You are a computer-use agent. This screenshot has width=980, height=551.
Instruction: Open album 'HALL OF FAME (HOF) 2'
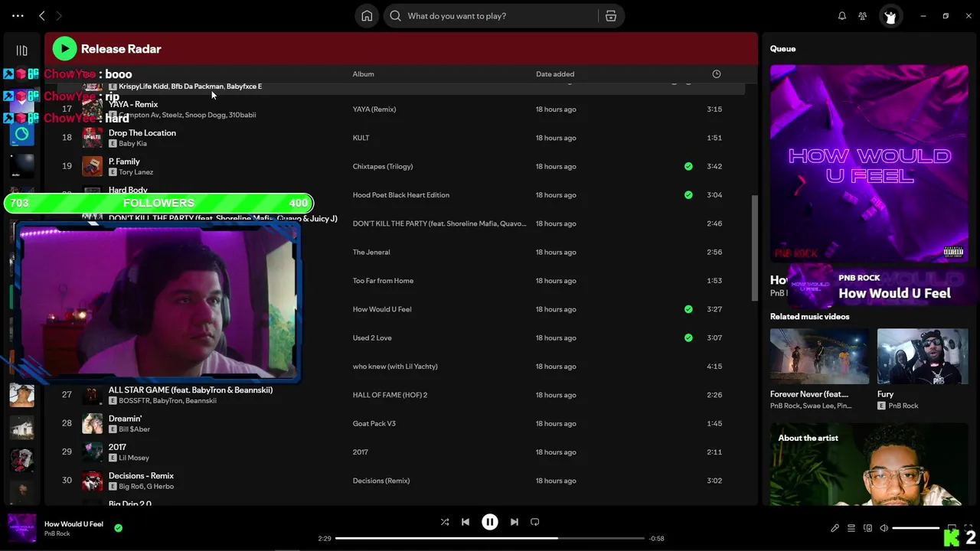pos(390,395)
